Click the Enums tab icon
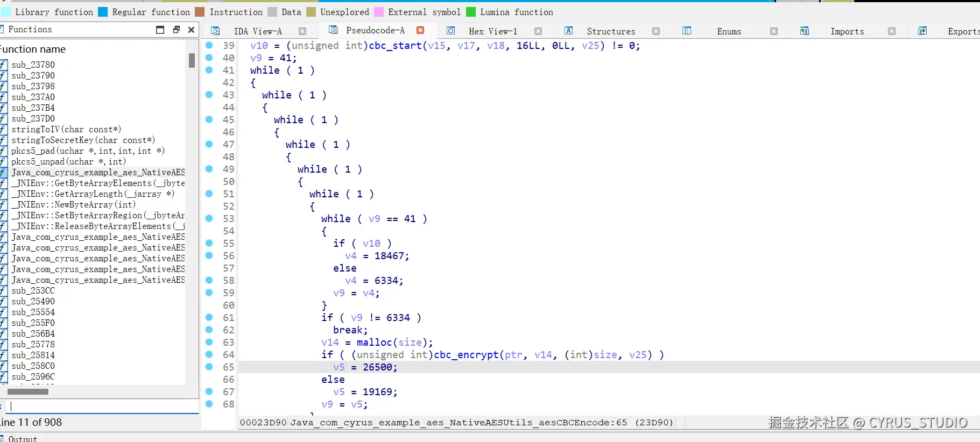 [x=687, y=31]
